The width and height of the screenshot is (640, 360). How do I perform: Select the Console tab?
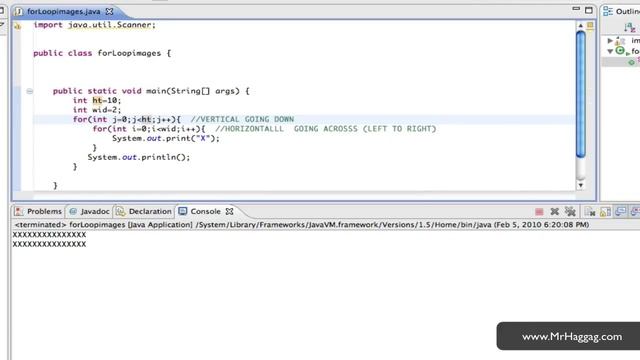205,211
